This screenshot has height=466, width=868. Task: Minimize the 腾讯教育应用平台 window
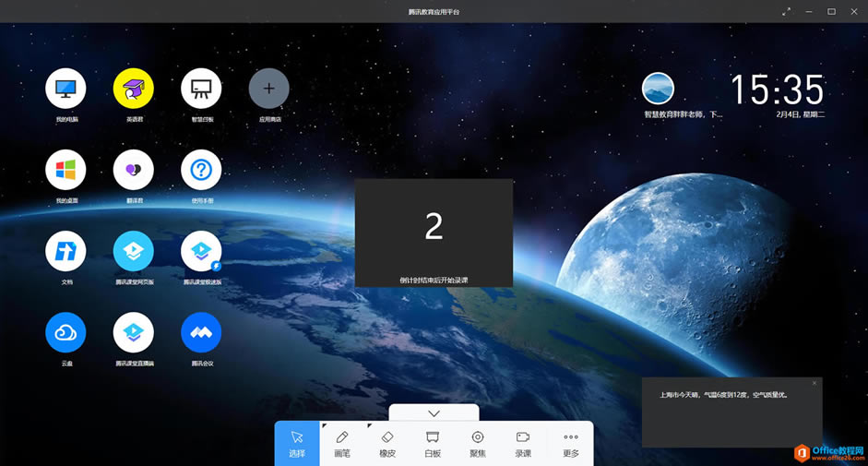pyautogui.click(x=809, y=12)
